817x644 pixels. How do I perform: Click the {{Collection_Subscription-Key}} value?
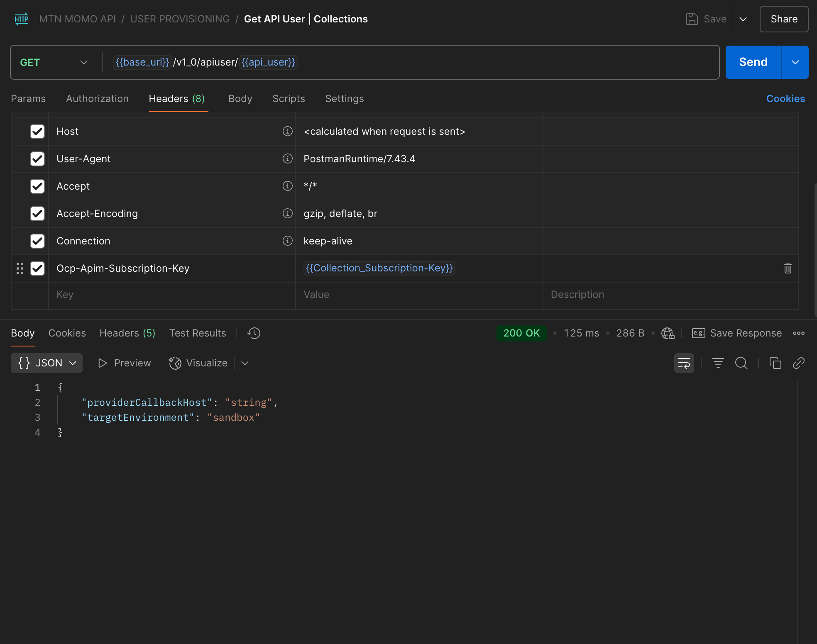(x=379, y=268)
